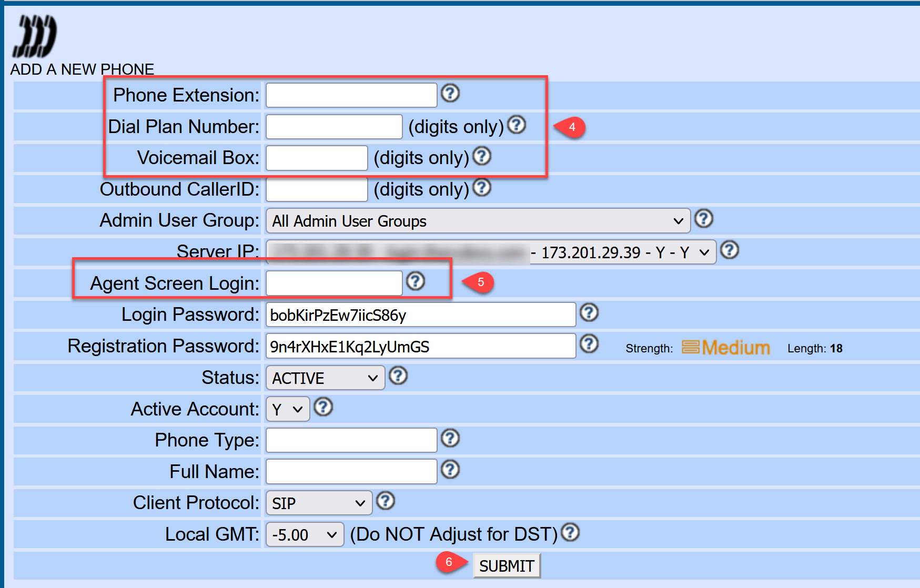Open help for Dial Plan Number

click(517, 125)
